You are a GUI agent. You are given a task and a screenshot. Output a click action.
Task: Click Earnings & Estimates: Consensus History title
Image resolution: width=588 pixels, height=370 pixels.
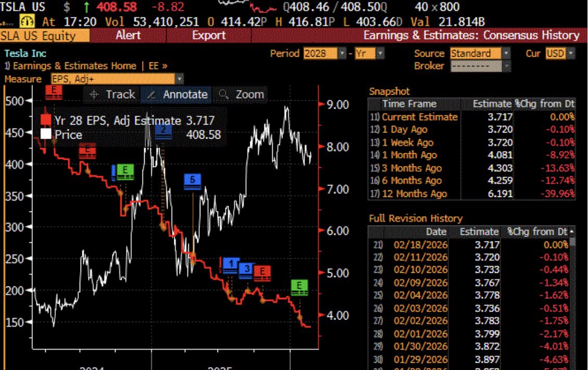(x=471, y=35)
